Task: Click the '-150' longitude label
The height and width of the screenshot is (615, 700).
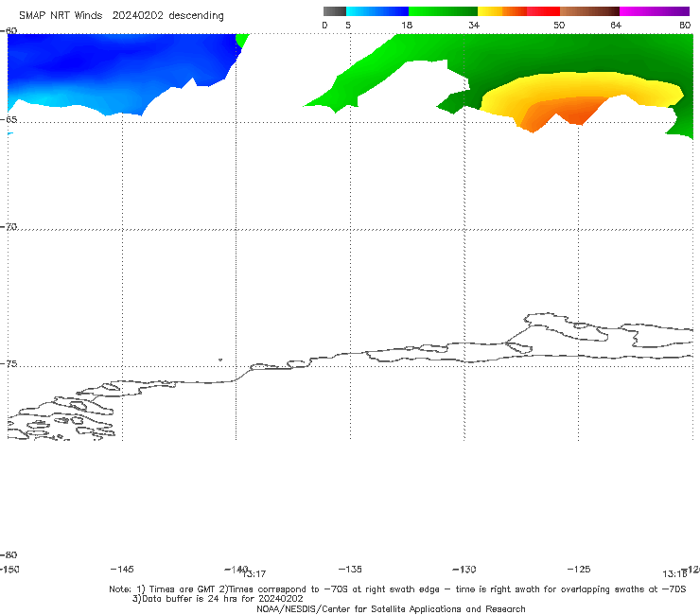Action: (9, 569)
